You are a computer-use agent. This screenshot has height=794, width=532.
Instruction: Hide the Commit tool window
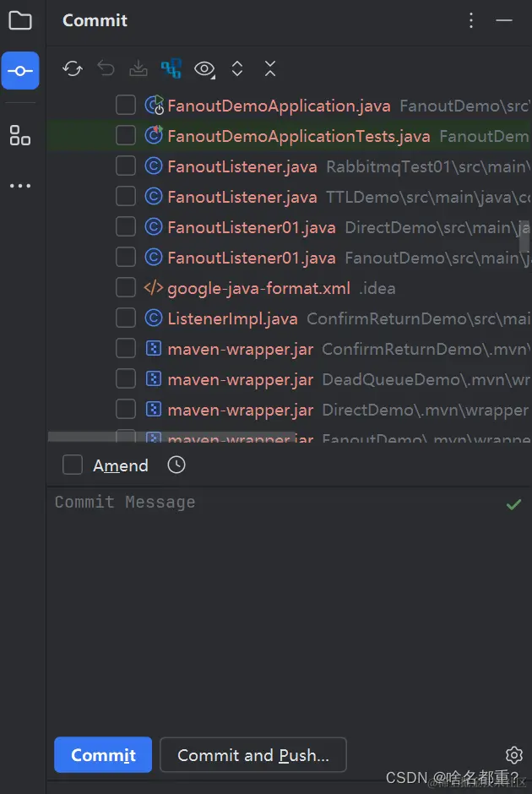504,20
